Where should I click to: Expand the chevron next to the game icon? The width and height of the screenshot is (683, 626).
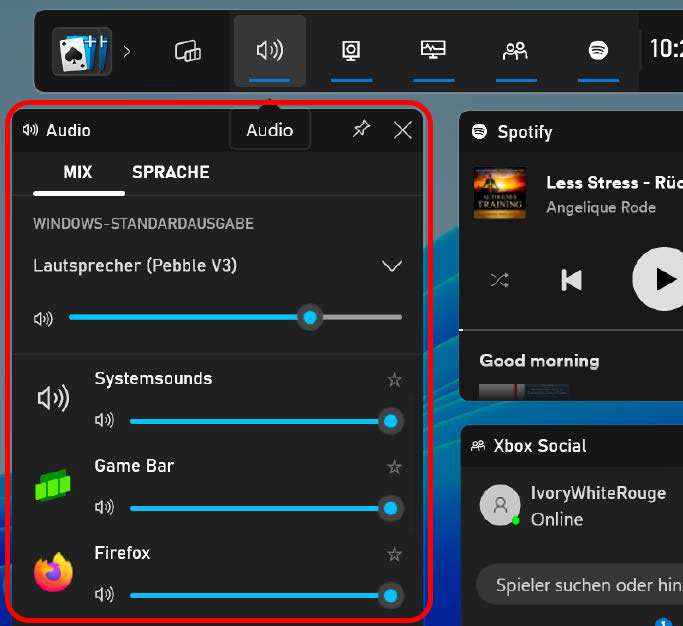[x=126, y=51]
